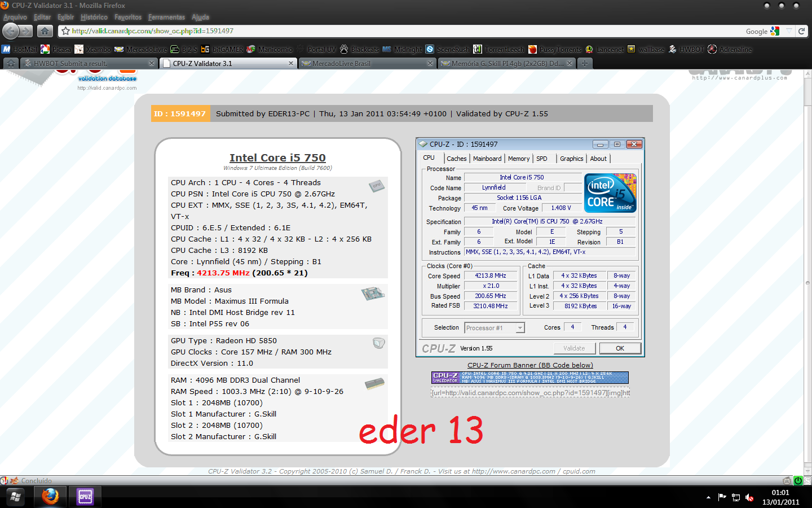Close the MercadoLivre Brasil tab
The image size is (812, 508).
pos(430,63)
